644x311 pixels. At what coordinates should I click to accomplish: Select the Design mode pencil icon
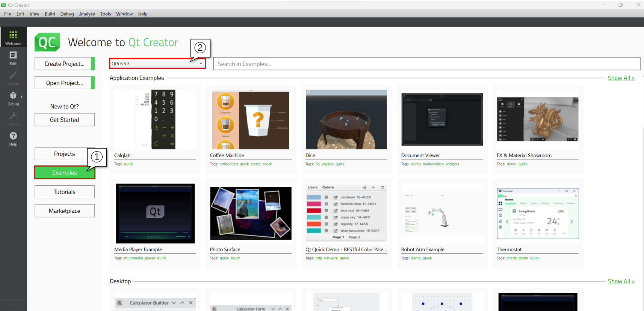pyautogui.click(x=13, y=78)
